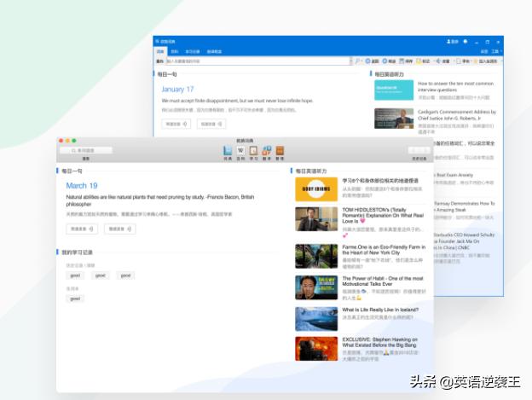Switch to the 学习记录 tab in Windows window
This screenshot has height=400, width=532.
tap(193, 51)
